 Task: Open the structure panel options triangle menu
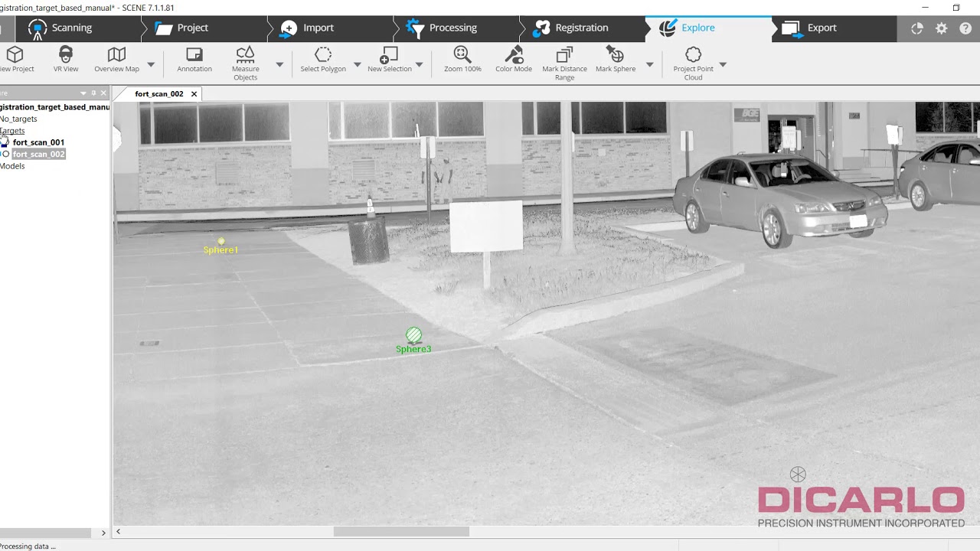click(x=83, y=93)
